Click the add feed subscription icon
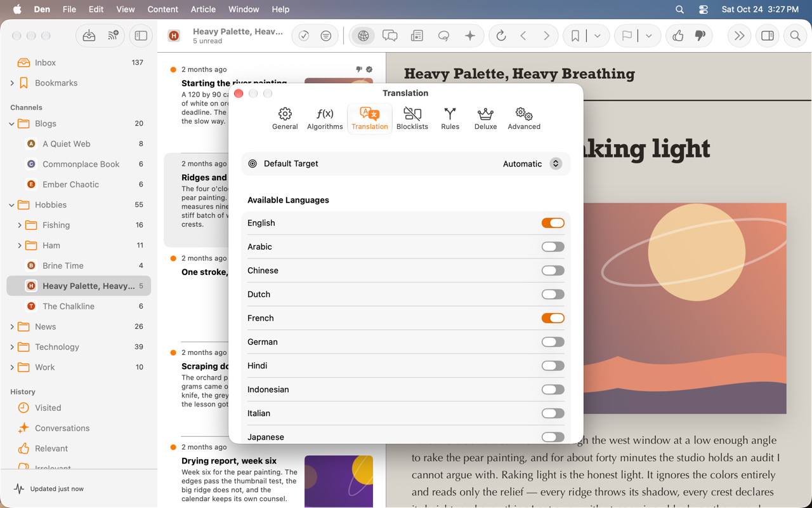Viewport: 812px width, 508px height. (113, 36)
